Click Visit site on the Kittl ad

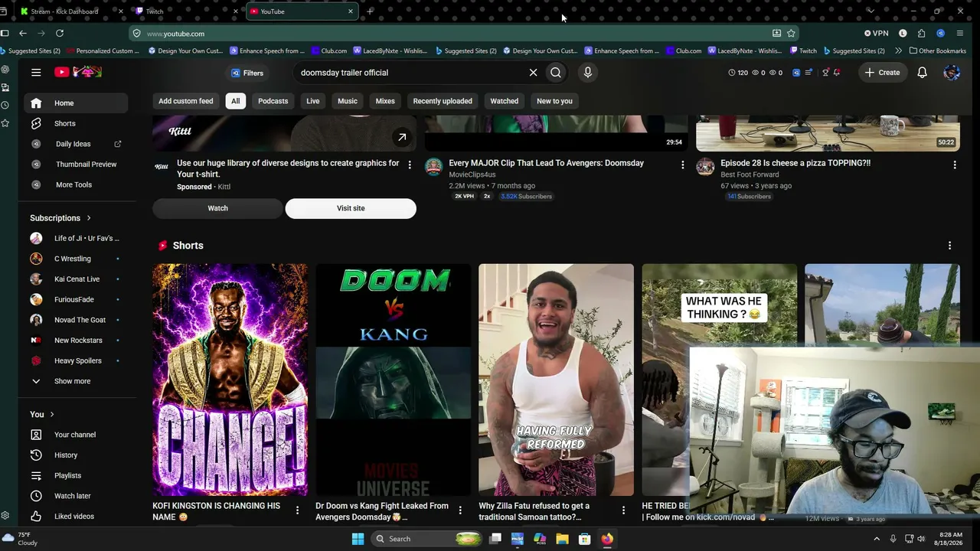click(351, 208)
